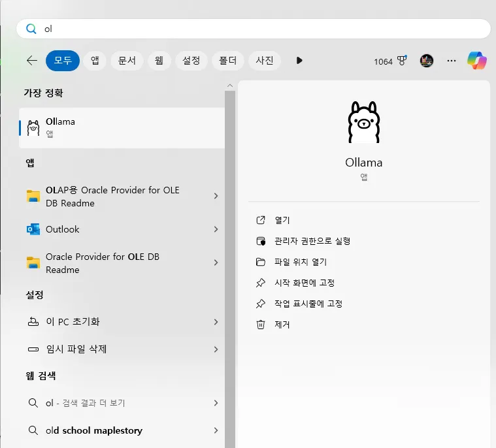Click the small Ollama llama icon in results

coord(33,128)
